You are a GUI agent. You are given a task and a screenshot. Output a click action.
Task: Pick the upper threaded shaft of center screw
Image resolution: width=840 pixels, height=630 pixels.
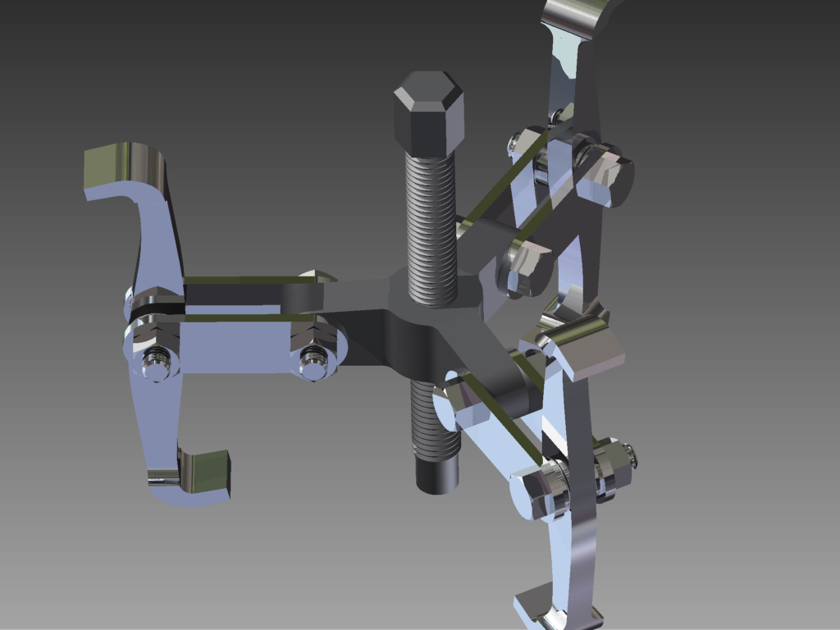tap(431, 229)
